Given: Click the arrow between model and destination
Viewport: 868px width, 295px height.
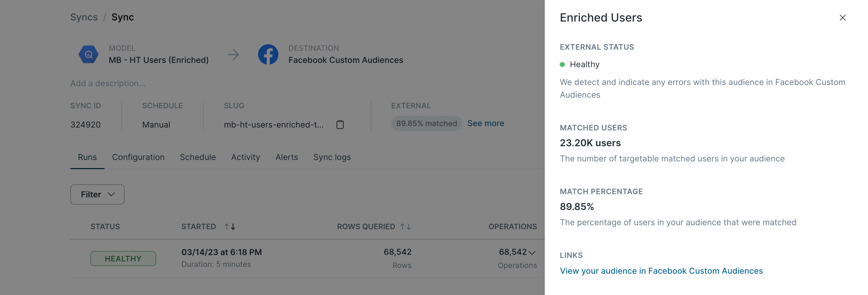Looking at the screenshot, I should 233,55.
